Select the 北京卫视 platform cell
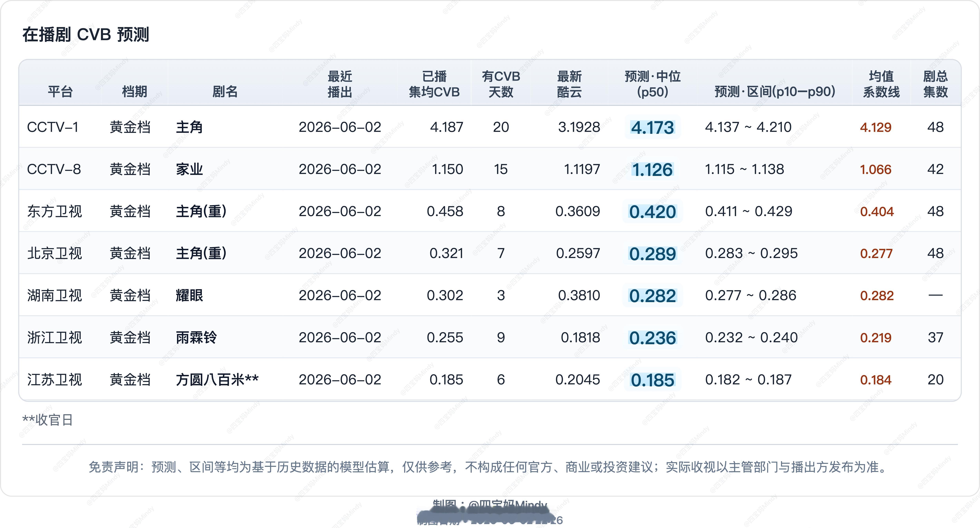 (54, 253)
